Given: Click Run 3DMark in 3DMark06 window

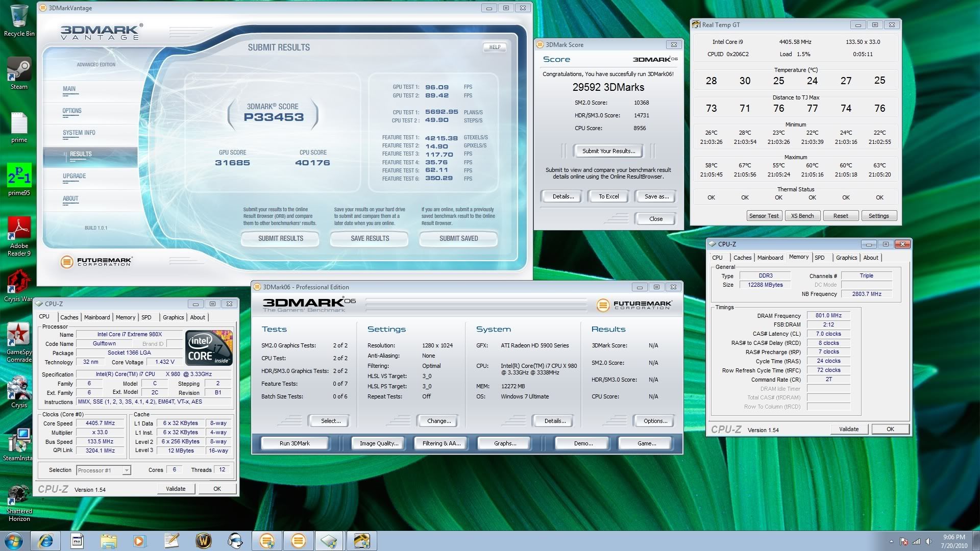Looking at the screenshot, I should [x=295, y=443].
